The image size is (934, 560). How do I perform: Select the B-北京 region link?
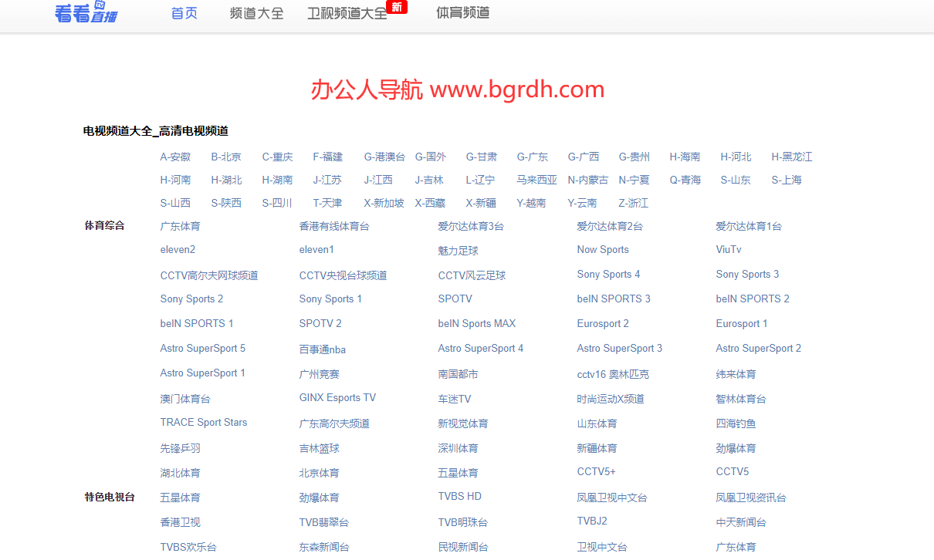coord(226,157)
